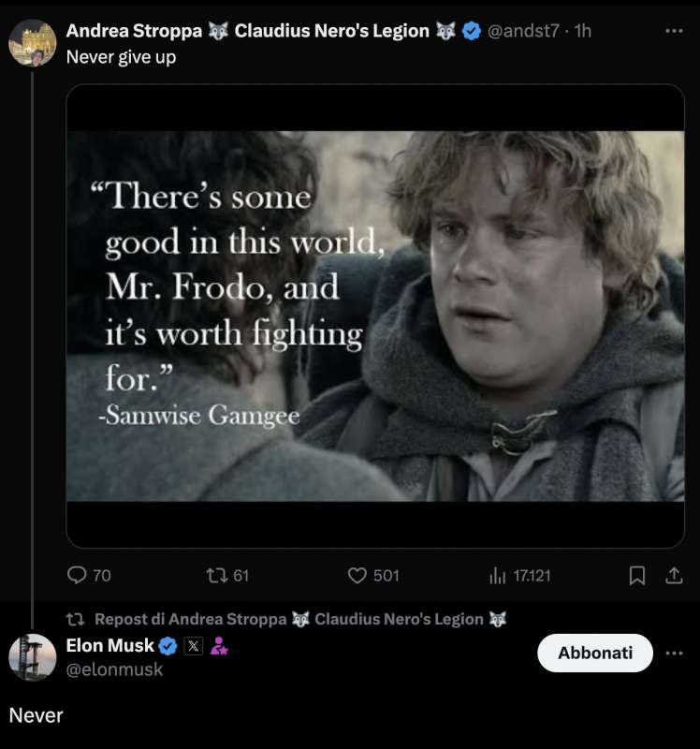This screenshot has height=749, width=700.
Task: Open the post's 1h timestamp
Action: tap(583, 31)
